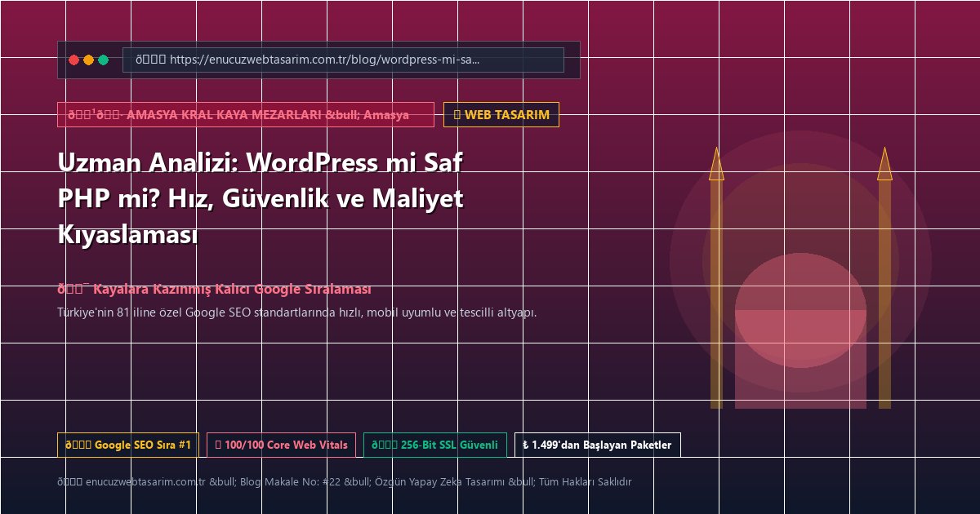The image size is (980, 514).
Task: Select the article title about WordPress mi Saf PHP
Action: click(x=261, y=198)
